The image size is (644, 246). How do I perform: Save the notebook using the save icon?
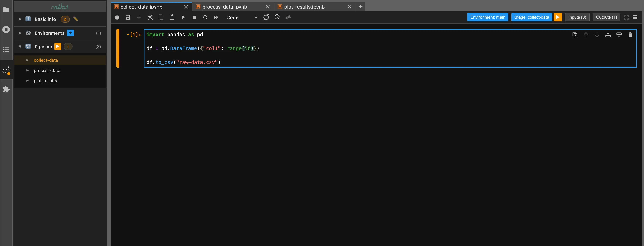[x=128, y=17]
